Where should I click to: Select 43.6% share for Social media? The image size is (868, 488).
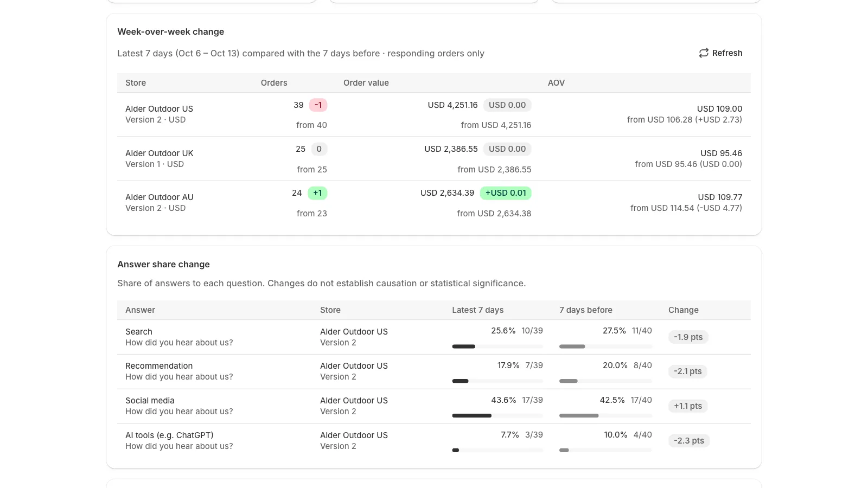pyautogui.click(x=503, y=400)
